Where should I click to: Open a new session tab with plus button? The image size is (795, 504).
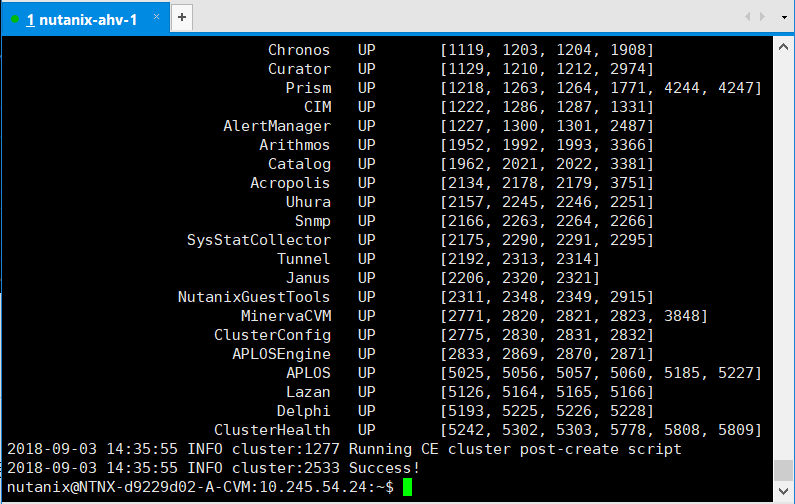click(182, 18)
